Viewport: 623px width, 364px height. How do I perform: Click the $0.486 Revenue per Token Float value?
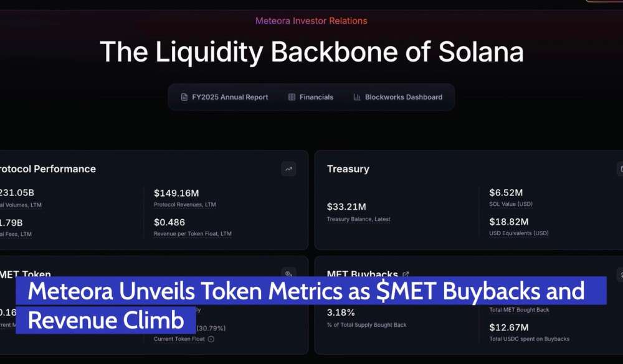(x=169, y=222)
